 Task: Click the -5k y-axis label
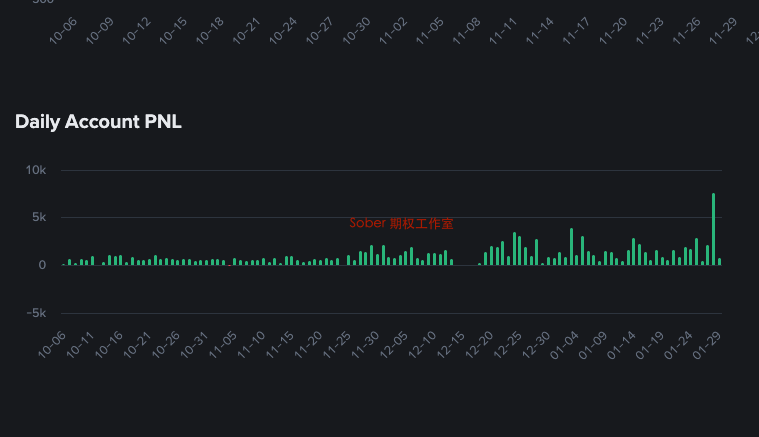click(x=36, y=313)
